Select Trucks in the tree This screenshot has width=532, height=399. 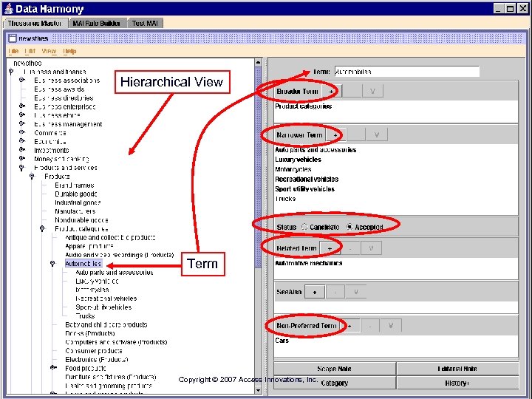(85, 316)
